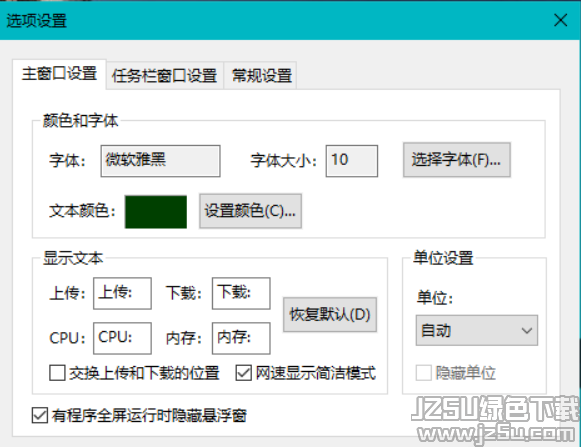Click the 字体 field showing 微软雅黑

tap(160, 161)
